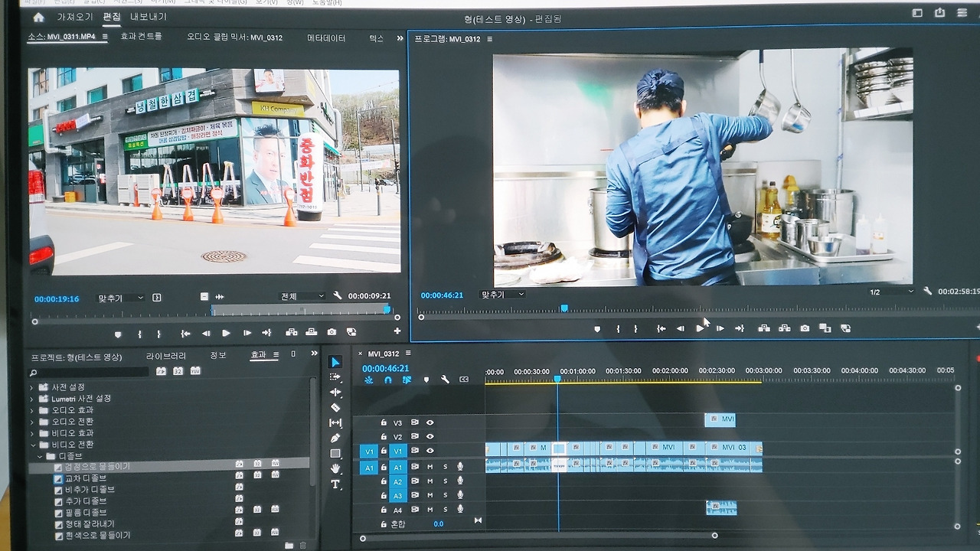Select the Ripple Edit tool
This screenshot has width=980, height=551.
tap(335, 393)
